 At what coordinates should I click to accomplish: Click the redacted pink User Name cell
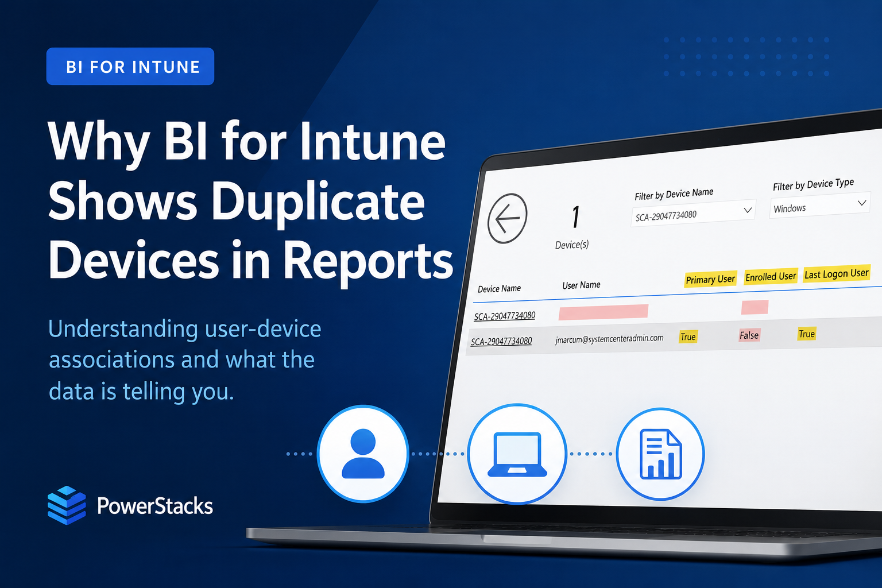[604, 312]
